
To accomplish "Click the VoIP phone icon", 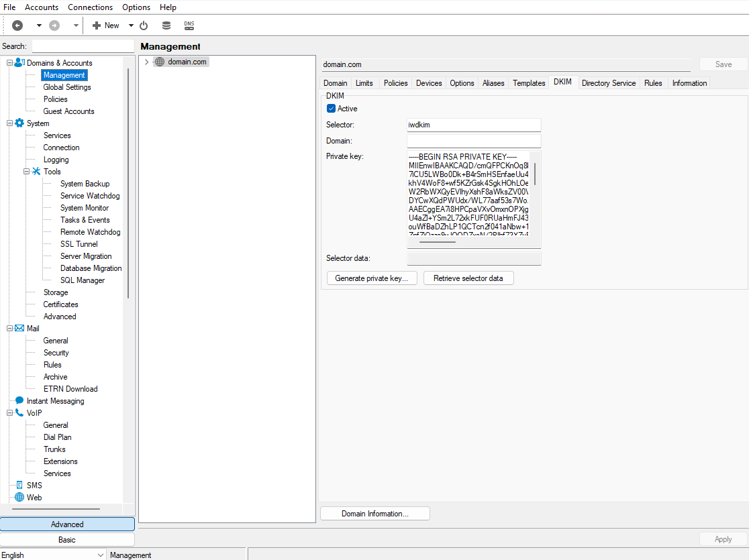I will (19, 412).
